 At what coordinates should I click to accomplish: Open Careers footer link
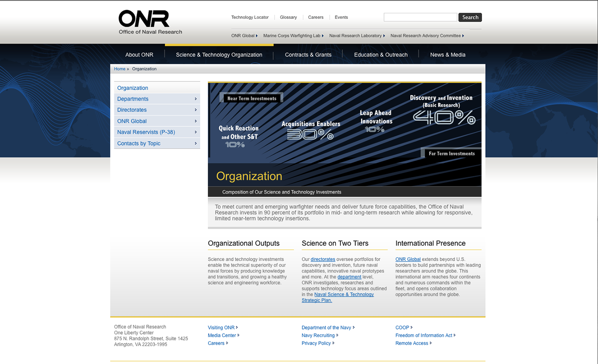tap(217, 343)
